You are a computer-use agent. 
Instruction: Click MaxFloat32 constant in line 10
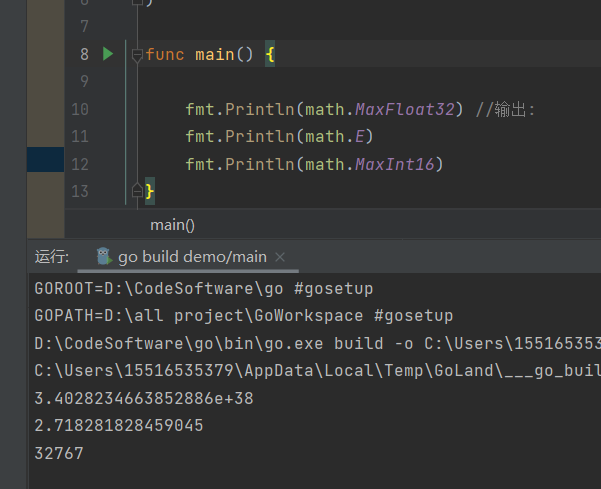coord(405,110)
